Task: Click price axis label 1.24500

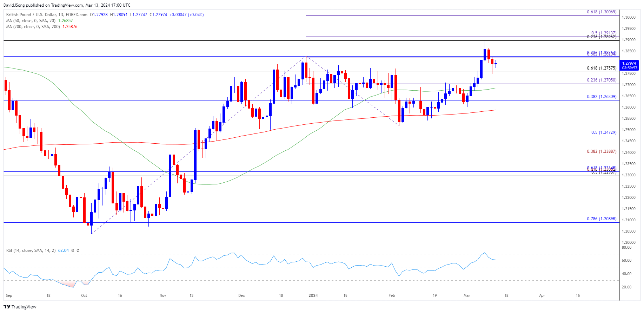Action: pyautogui.click(x=629, y=141)
